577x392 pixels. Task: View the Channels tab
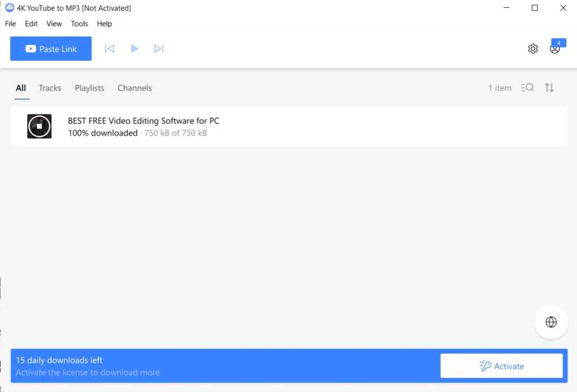[x=135, y=88]
